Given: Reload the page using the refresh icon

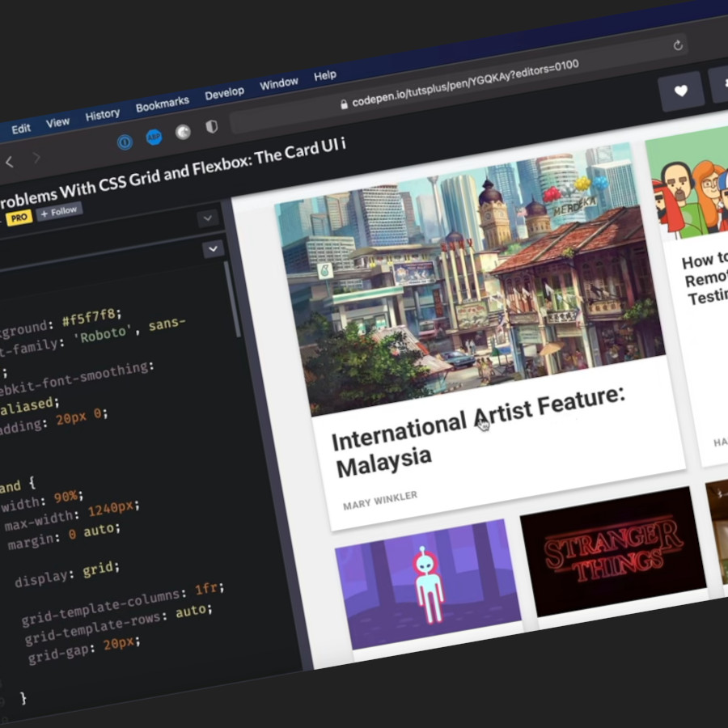Looking at the screenshot, I should click(678, 44).
